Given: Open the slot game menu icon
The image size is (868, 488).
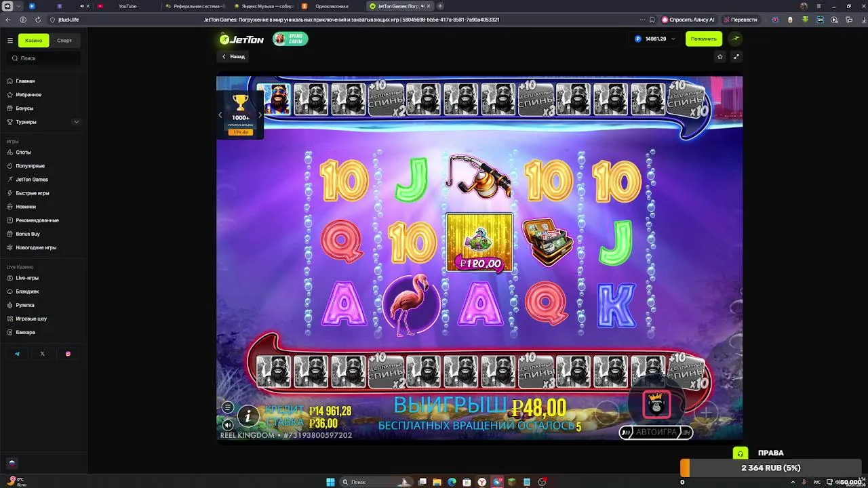Looking at the screenshot, I should [228, 407].
